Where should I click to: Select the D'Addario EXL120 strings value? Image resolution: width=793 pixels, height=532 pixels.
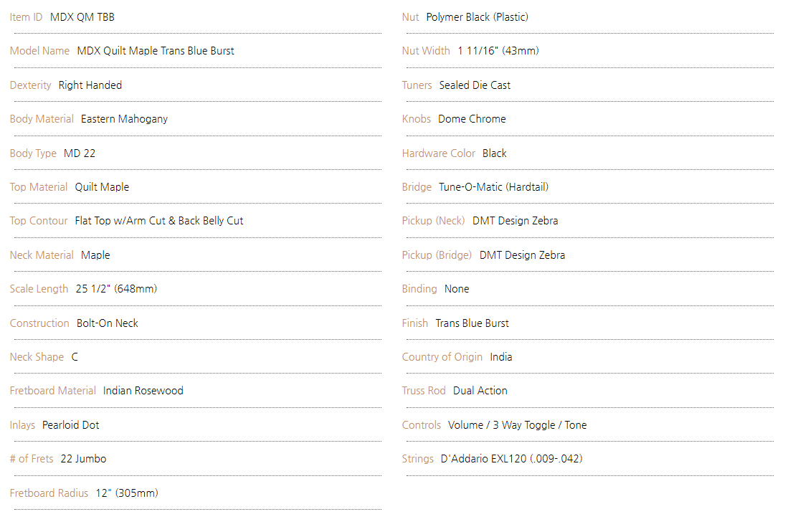[511, 459]
